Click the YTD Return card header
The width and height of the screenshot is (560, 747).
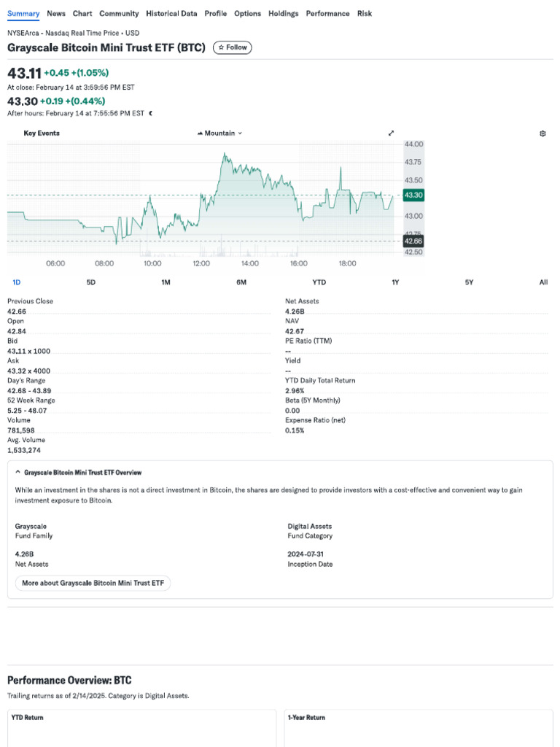pyautogui.click(x=28, y=718)
